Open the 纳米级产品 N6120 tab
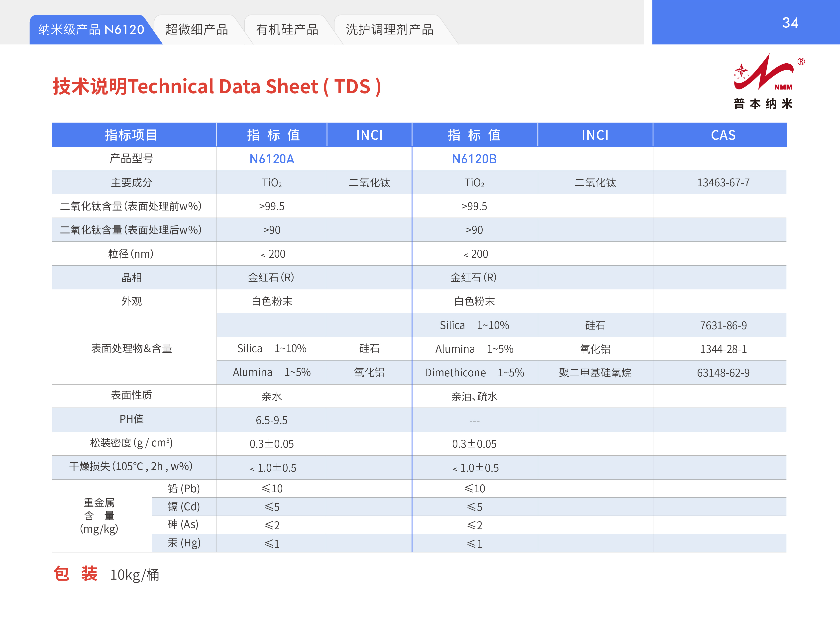The height and width of the screenshot is (619, 840). coord(91,29)
